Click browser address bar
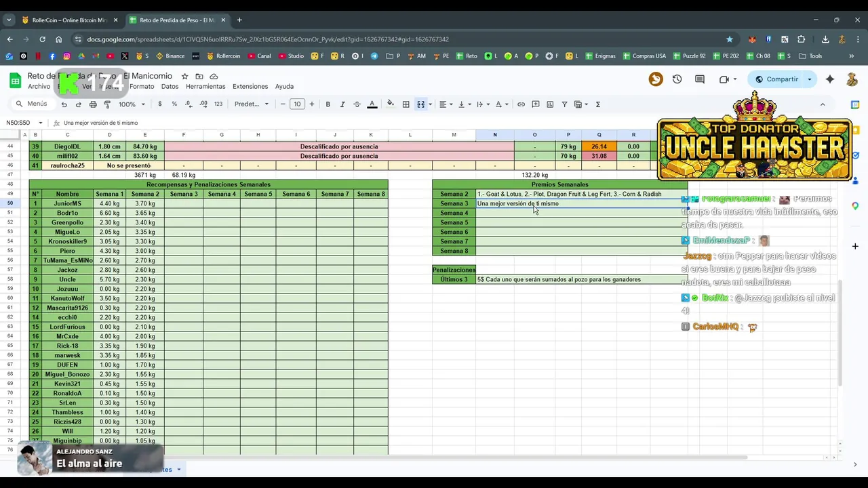The height and width of the screenshot is (488, 868). point(400,39)
